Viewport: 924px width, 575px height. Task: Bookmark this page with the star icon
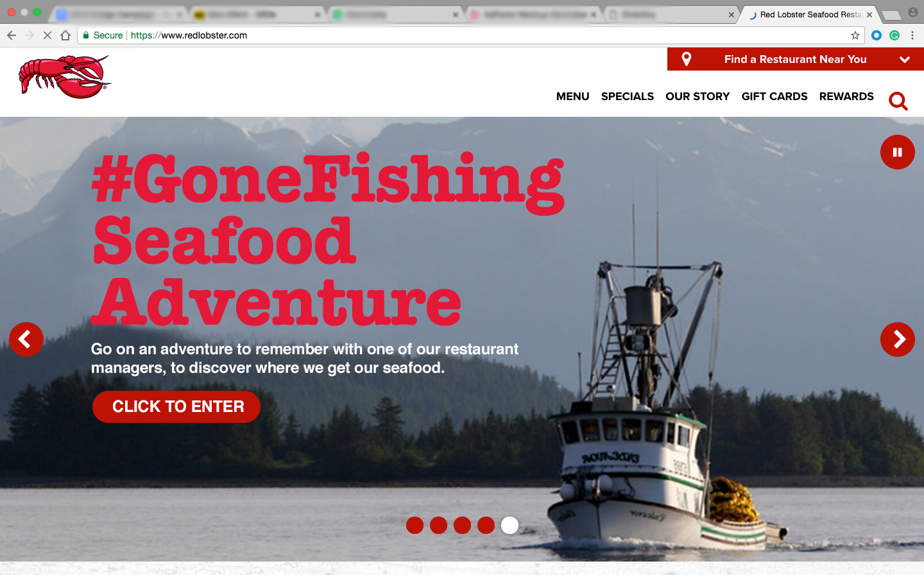pyautogui.click(x=855, y=35)
